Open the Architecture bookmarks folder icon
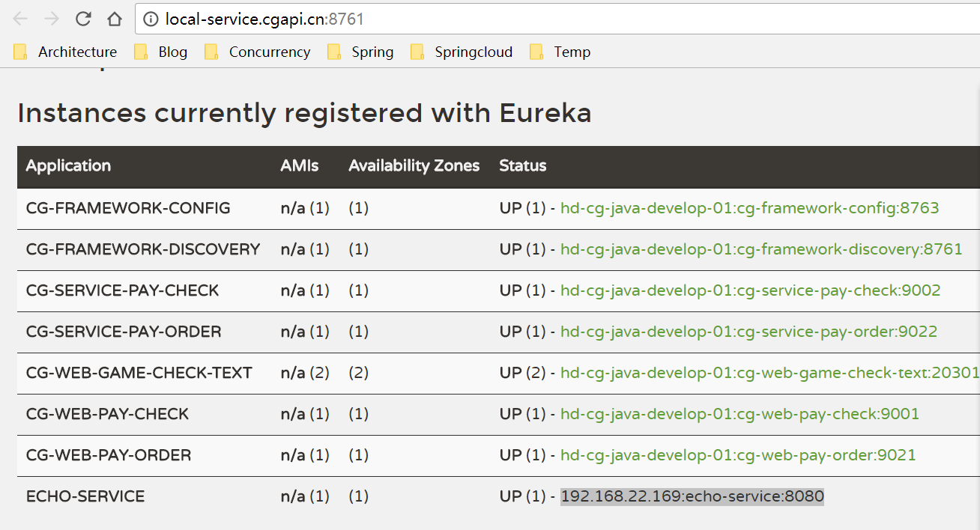The width and height of the screenshot is (980, 530). [20, 52]
